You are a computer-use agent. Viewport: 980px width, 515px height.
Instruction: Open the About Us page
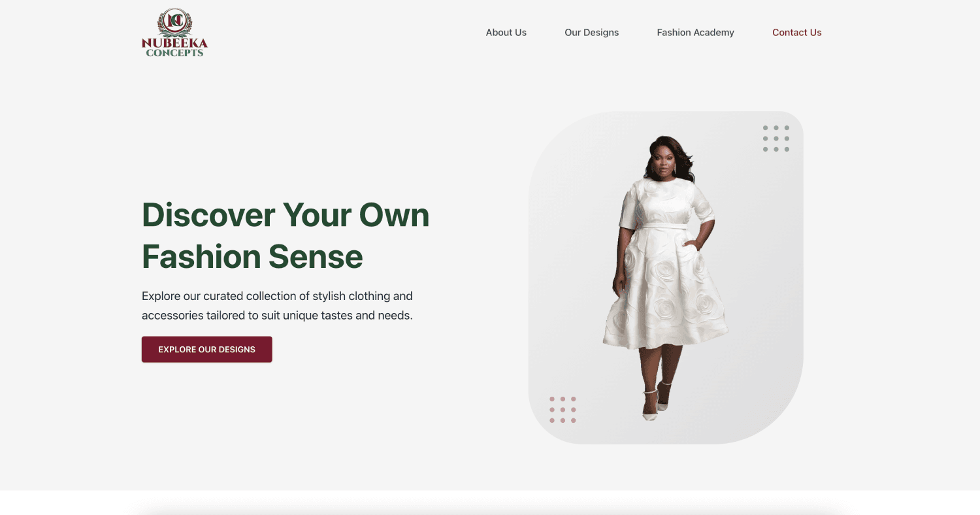point(506,33)
